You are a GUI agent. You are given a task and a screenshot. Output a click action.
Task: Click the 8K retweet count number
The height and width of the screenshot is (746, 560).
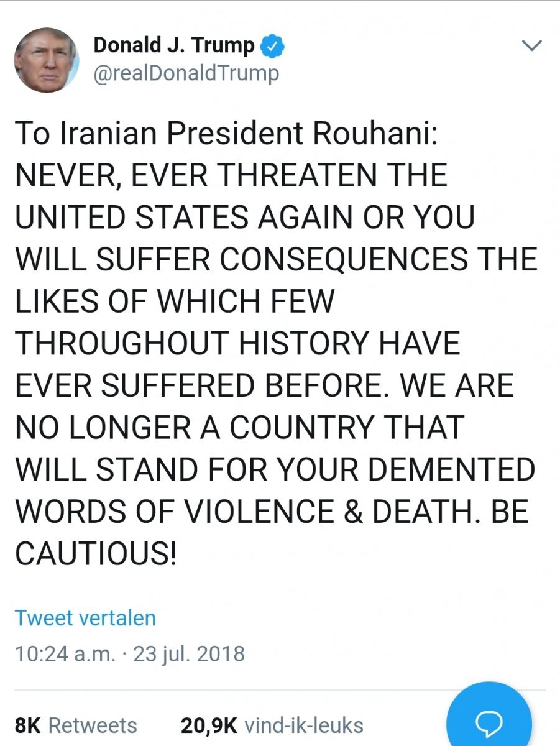pyautogui.click(x=26, y=725)
